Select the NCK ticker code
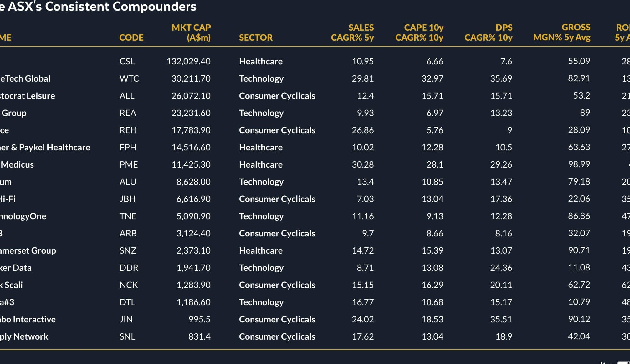The width and height of the screenshot is (630, 364). (129, 285)
